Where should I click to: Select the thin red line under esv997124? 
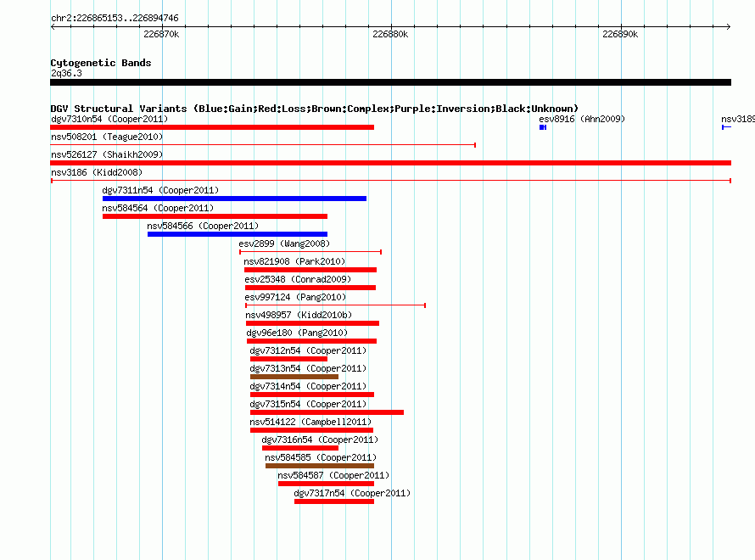pos(336,305)
